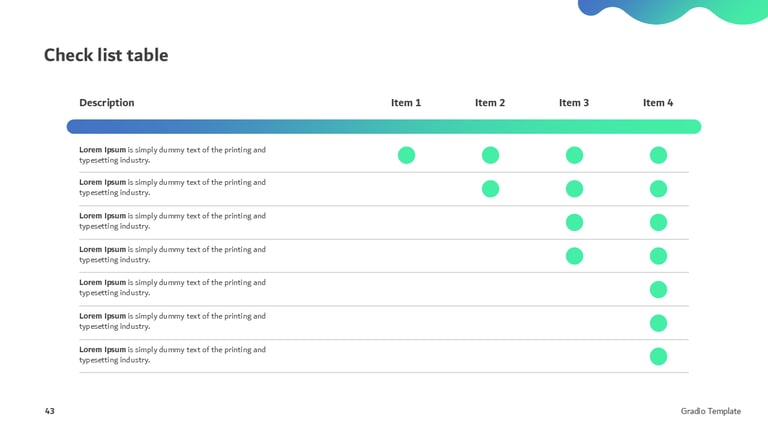This screenshot has height=432, width=768.
Task: Click the slide page number "43"
Action: click(x=49, y=411)
